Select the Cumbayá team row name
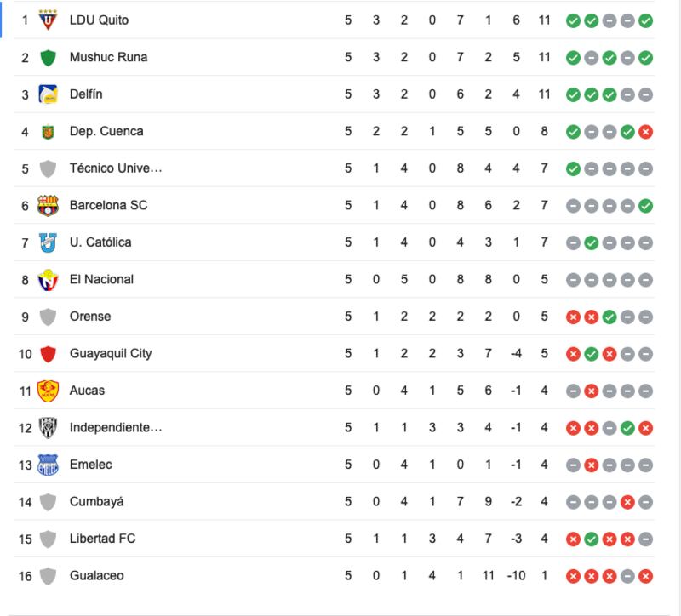The image size is (681, 616). [x=96, y=502]
